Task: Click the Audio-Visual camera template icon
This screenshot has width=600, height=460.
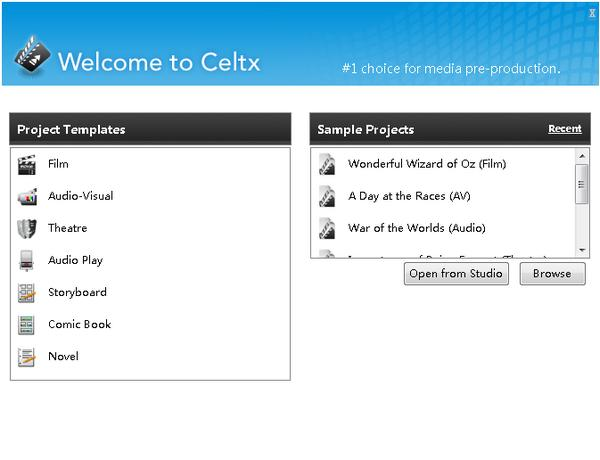Action: [27, 197]
